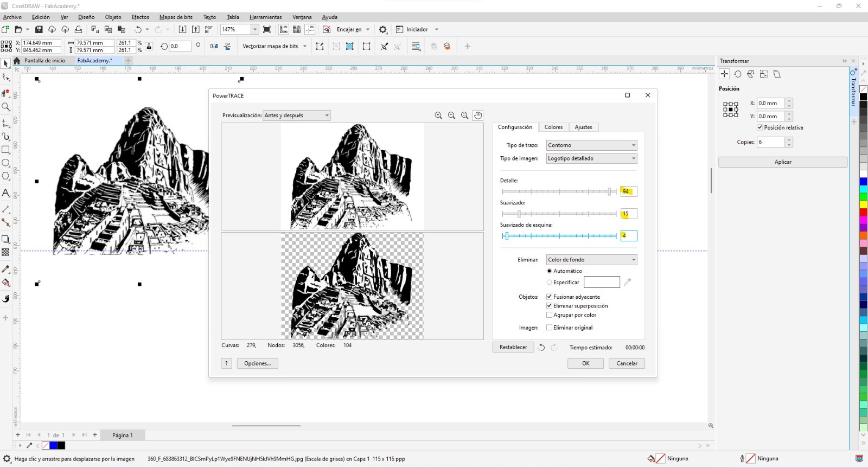
Task: Switch to the Colores tab
Action: pos(553,127)
